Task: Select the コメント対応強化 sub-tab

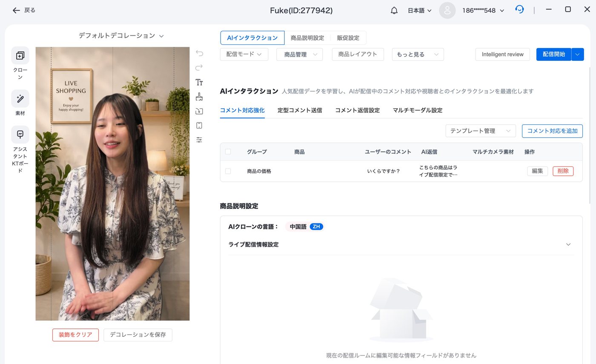Action: (x=242, y=110)
